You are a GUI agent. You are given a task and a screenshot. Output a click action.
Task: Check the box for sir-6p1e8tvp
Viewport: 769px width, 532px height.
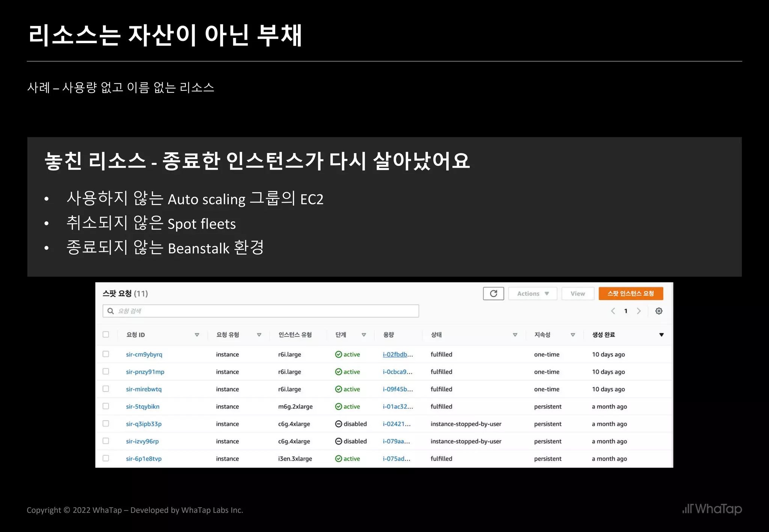click(106, 458)
